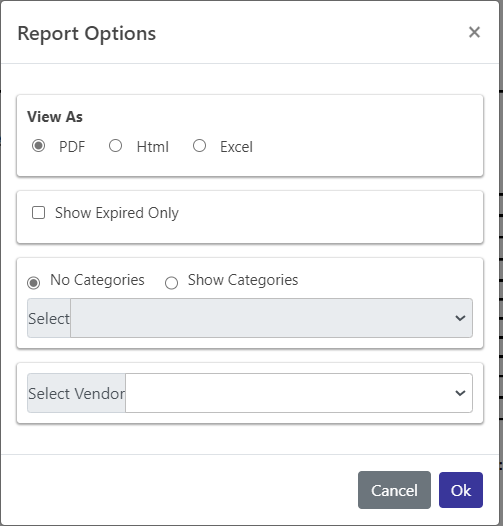Click the Show Categories label
The image size is (503, 526).
(x=243, y=280)
